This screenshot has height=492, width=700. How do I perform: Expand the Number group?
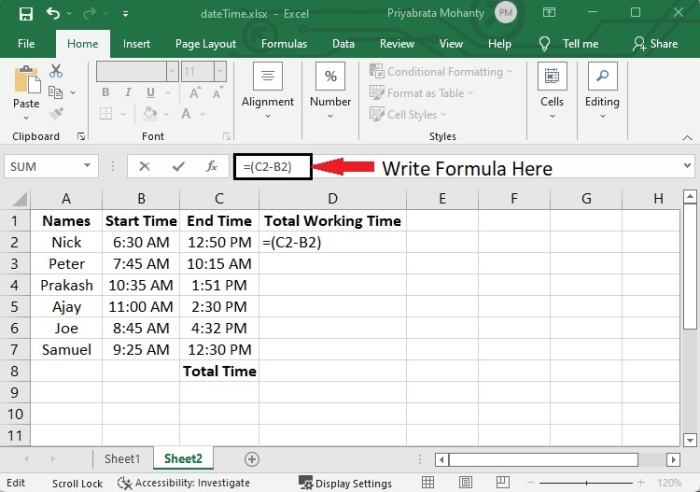click(330, 92)
